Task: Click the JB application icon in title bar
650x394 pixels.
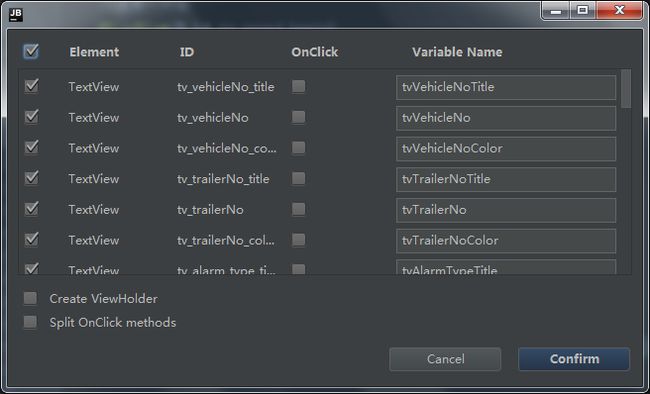Action: [x=16, y=15]
